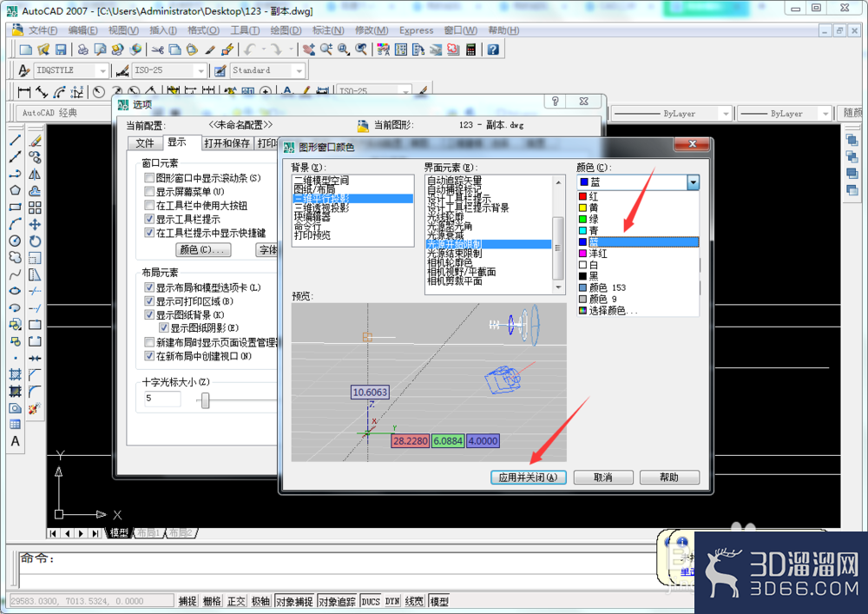868x614 pixels.
Task: Select the Move modify tool
Action: point(35,224)
